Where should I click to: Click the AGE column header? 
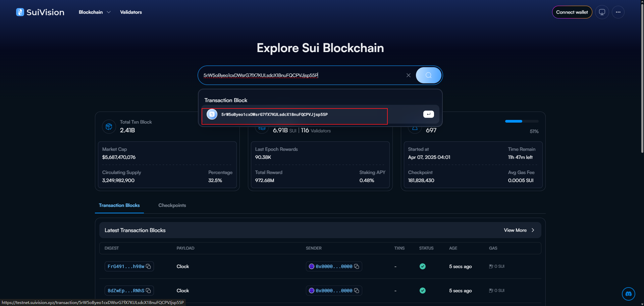[x=453, y=248]
